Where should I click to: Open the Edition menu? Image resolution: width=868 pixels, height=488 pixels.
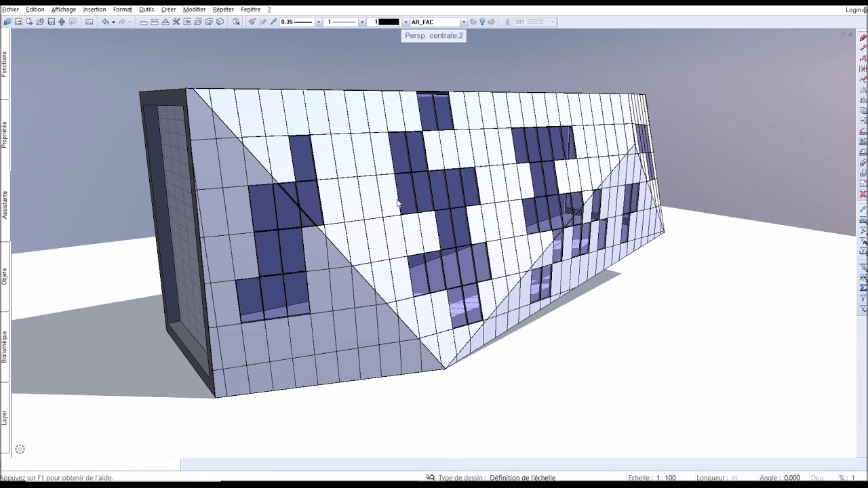(35, 9)
